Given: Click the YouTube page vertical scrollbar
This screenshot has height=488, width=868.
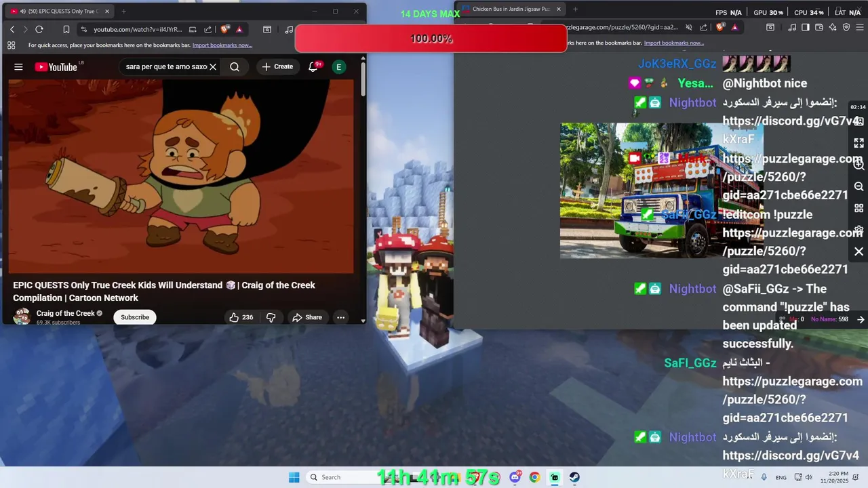Looking at the screenshot, I should 363,79.
